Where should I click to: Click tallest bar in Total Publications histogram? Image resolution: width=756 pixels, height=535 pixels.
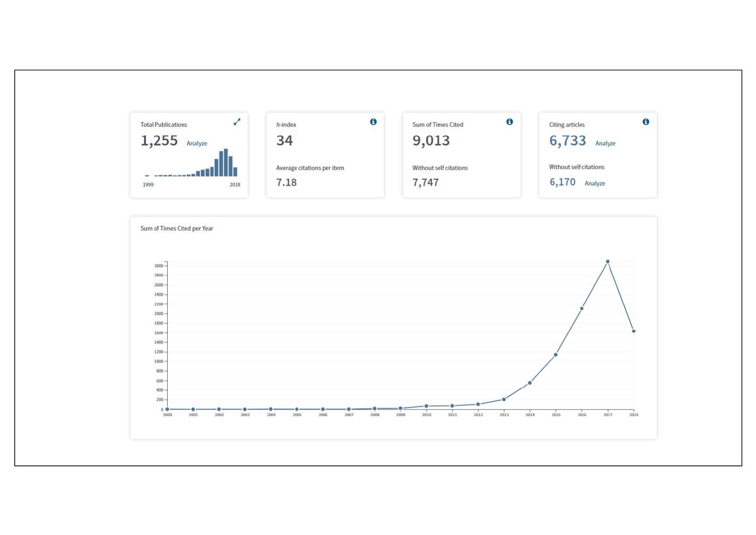pyautogui.click(x=226, y=162)
